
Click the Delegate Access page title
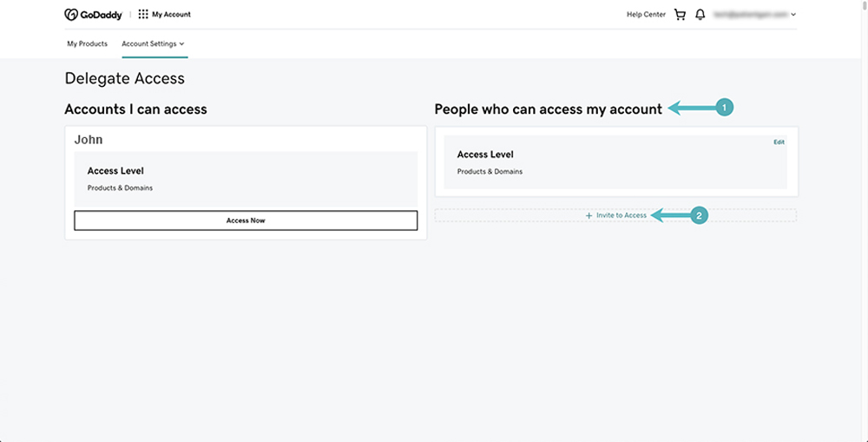[x=124, y=79]
